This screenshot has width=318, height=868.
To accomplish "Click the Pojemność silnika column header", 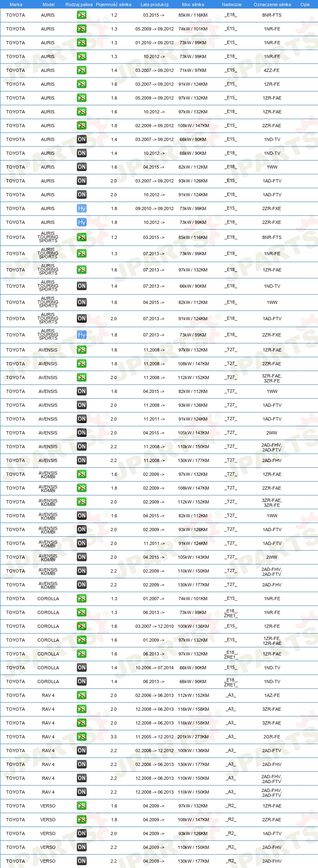I will pos(113,4).
